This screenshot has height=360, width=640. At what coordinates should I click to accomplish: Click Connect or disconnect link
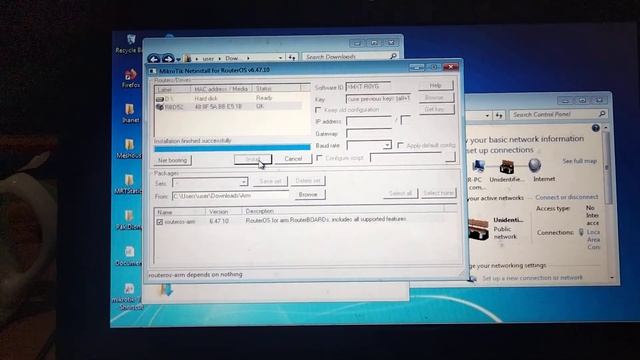(567, 197)
